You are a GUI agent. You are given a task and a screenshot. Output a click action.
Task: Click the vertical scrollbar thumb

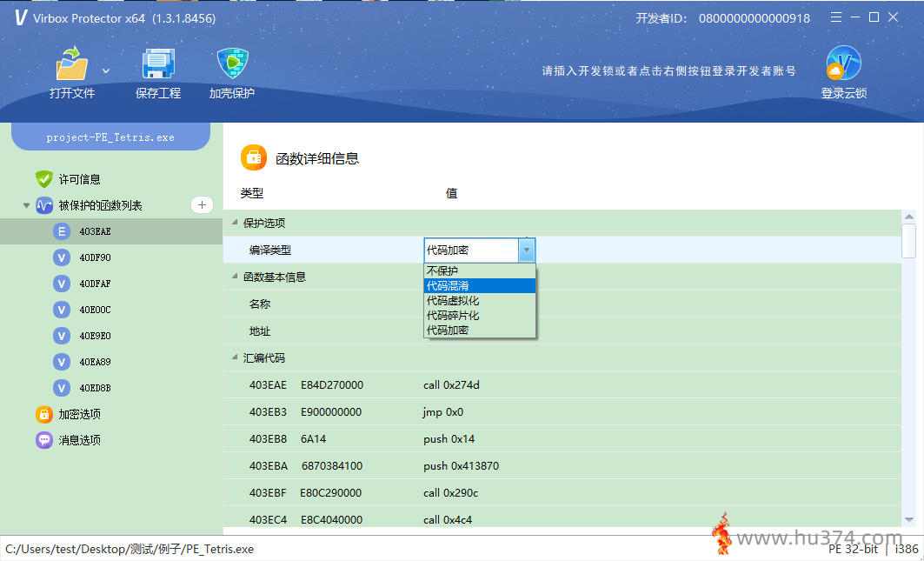pos(908,241)
